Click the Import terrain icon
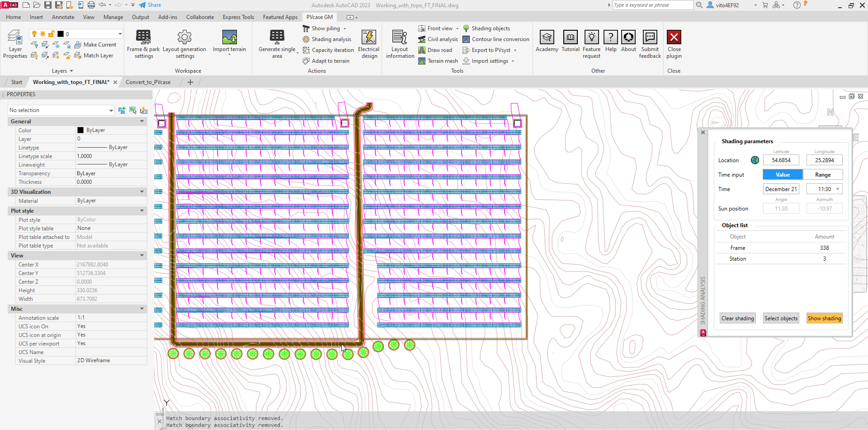The image size is (868, 430). tap(229, 37)
